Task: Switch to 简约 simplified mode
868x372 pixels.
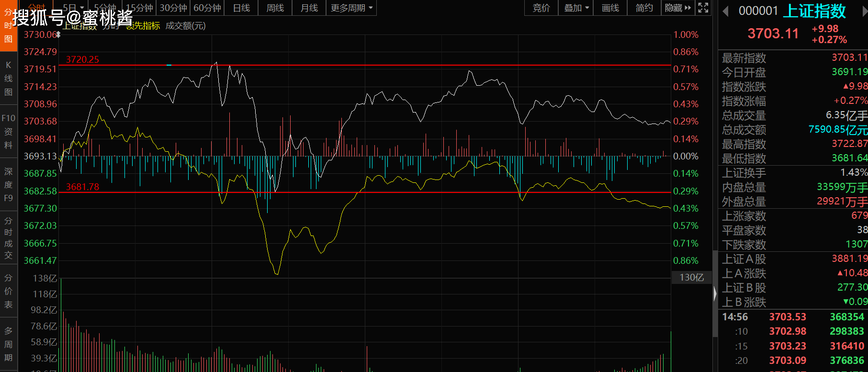Action: 644,8
